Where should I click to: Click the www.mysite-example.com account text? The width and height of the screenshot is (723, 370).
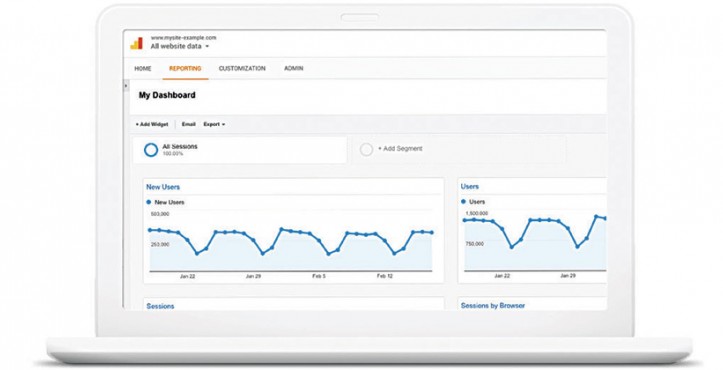(183, 38)
